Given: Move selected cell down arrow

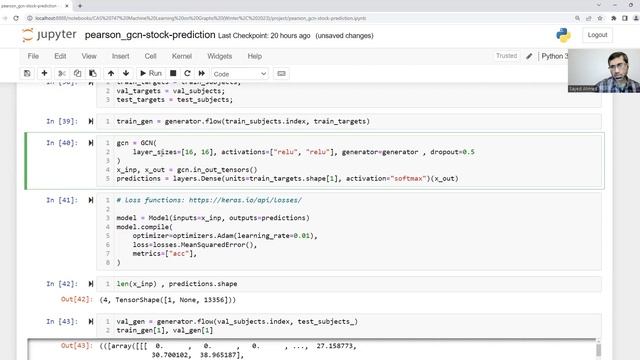Looking at the screenshot, I should pyautogui.click(x=126, y=73).
